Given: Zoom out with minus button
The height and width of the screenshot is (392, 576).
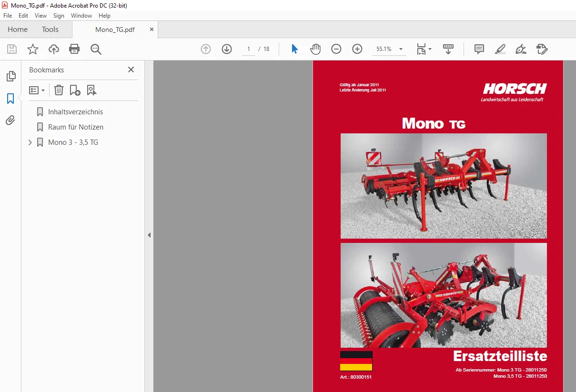Looking at the screenshot, I should [336, 49].
